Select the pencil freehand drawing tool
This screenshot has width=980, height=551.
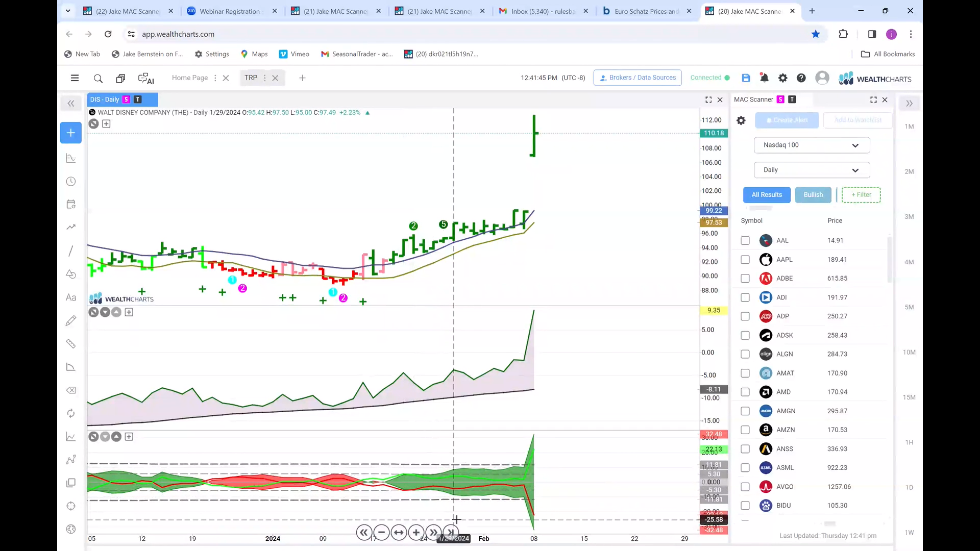coord(71,320)
